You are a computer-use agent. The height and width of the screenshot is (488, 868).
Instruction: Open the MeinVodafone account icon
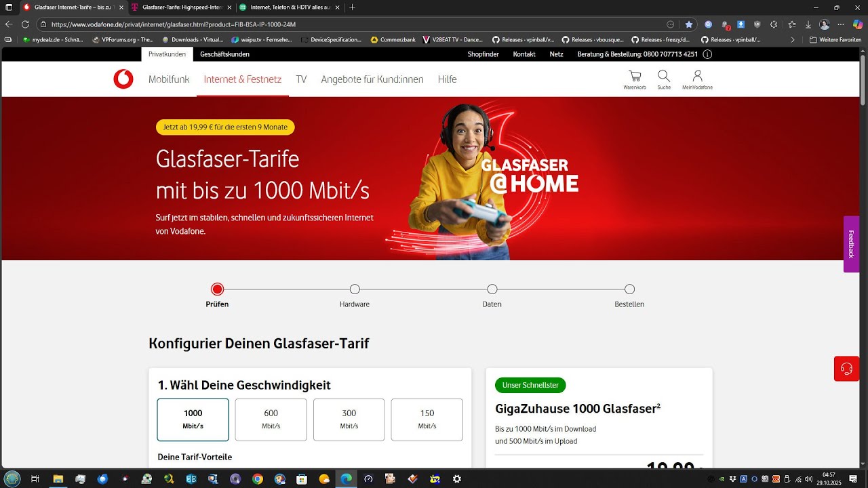[x=697, y=79]
